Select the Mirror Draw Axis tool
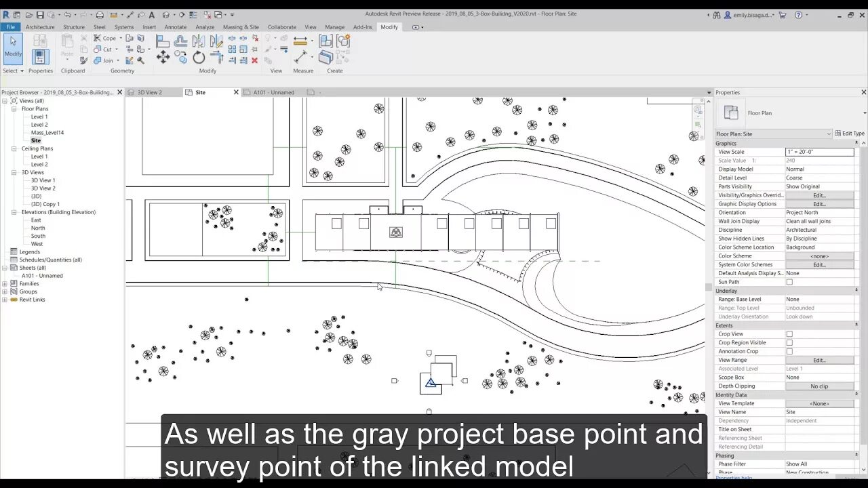 pos(216,41)
